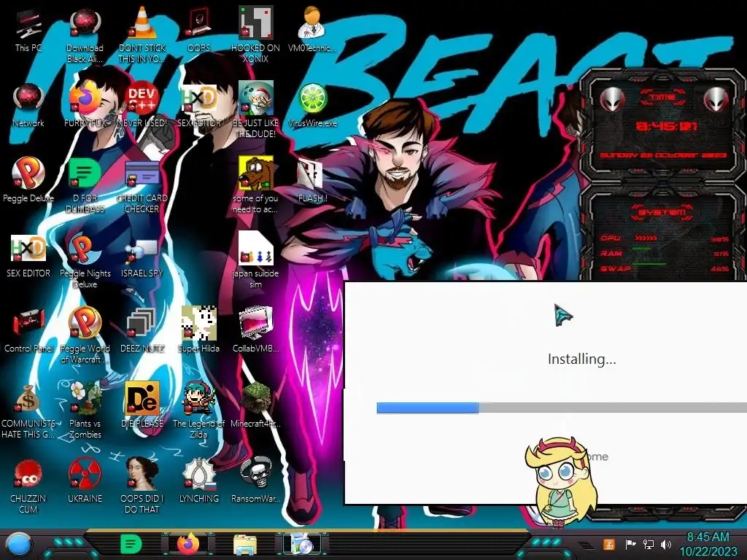Click the orange Java update tray icon
Image resolution: width=747 pixels, height=560 pixels.
pos(609,544)
